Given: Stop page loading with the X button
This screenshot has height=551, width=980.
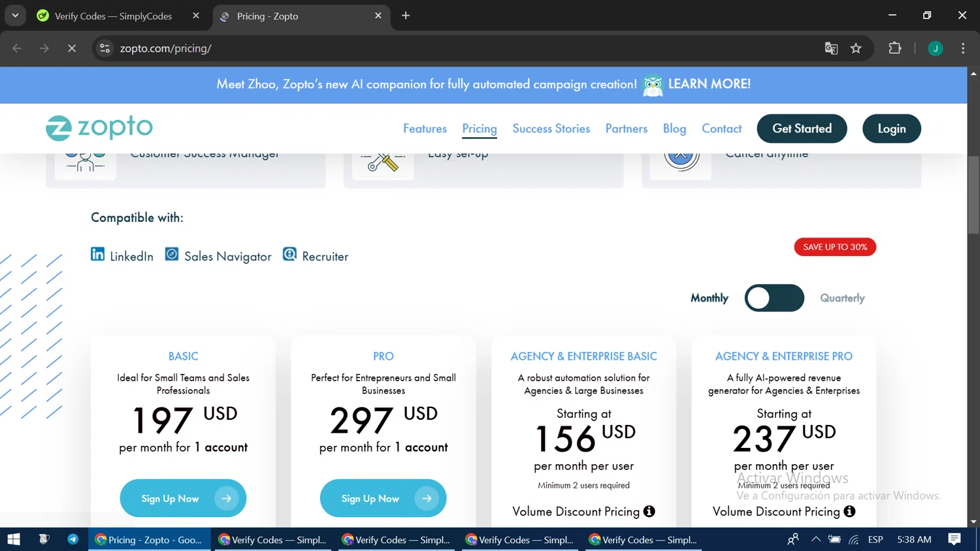Looking at the screenshot, I should click(x=72, y=48).
